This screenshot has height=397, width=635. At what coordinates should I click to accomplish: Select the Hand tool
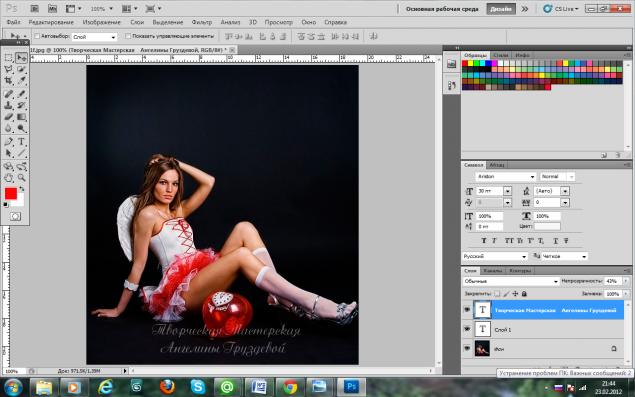click(x=9, y=177)
